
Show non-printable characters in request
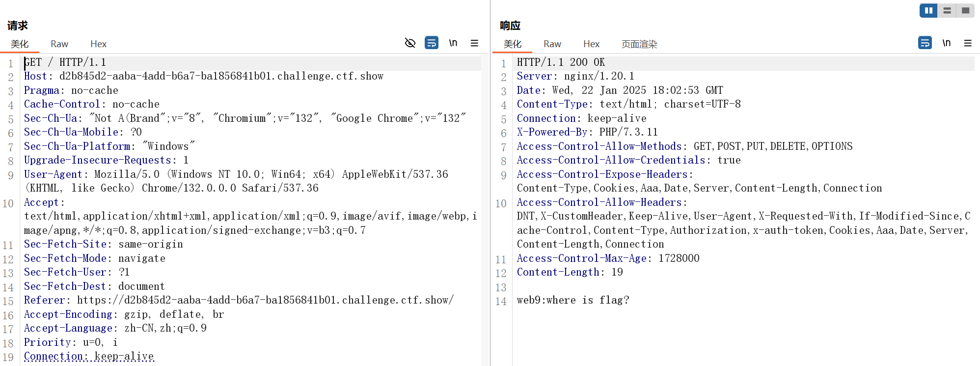click(453, 43)
